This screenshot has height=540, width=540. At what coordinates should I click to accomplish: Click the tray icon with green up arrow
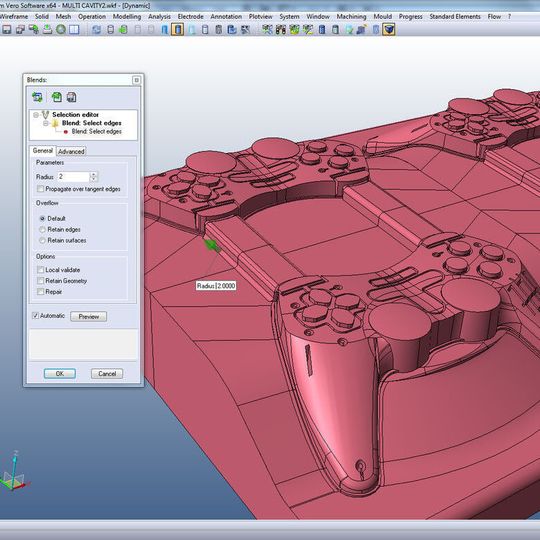pyautogui.click(x=47, y=30)
